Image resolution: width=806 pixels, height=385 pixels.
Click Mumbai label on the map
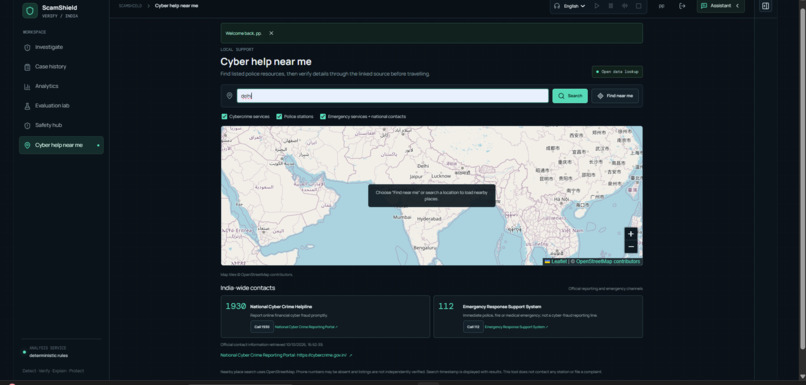pos(402,217)
